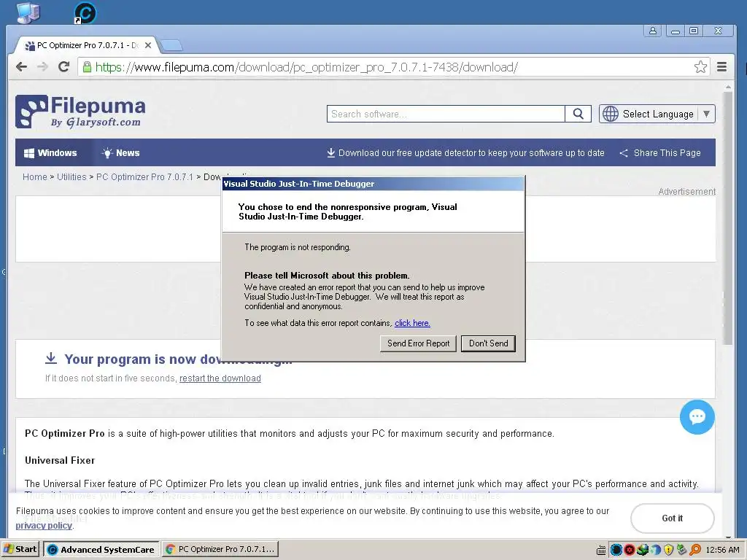
Task: Click the share icon before Share This Page
Action: click(624, 153)
